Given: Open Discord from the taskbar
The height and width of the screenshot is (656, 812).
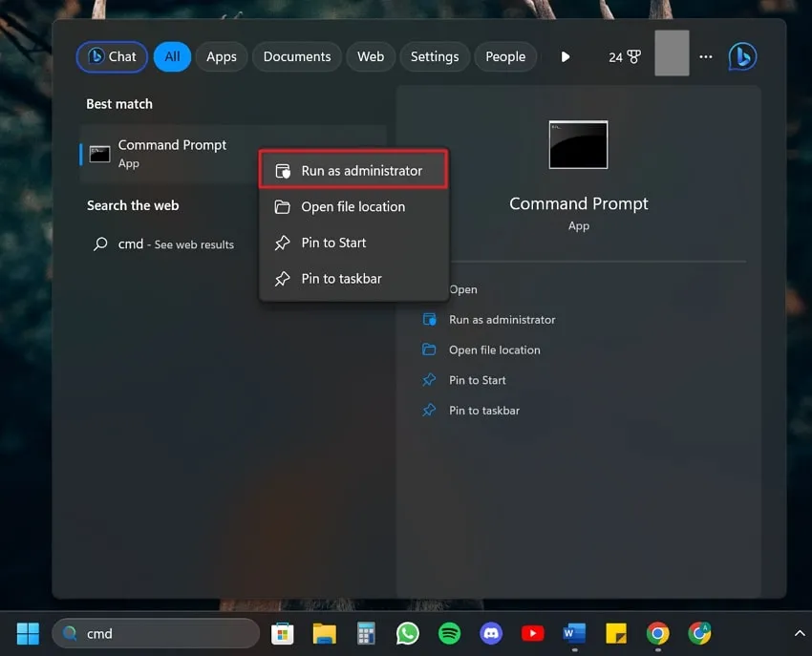Looking at the screenshot, I should 491,633.
